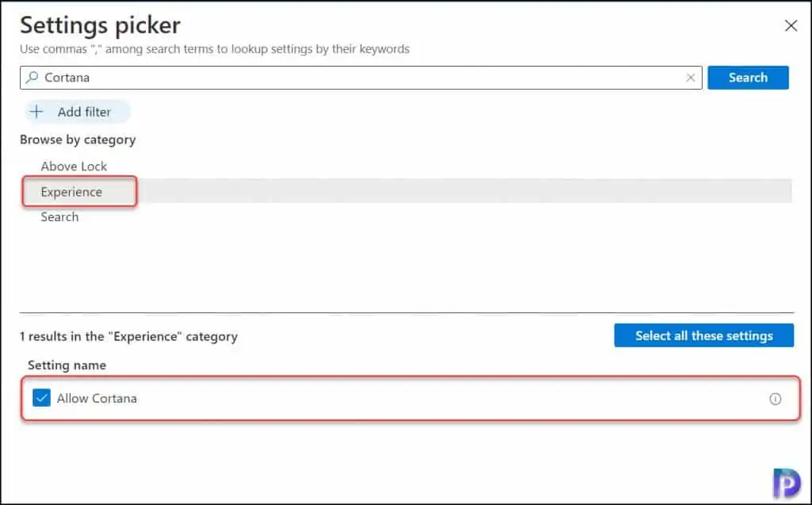Select the Search category in list
Image resolution: width=812 pixels, height=505 pixels.
59,217
